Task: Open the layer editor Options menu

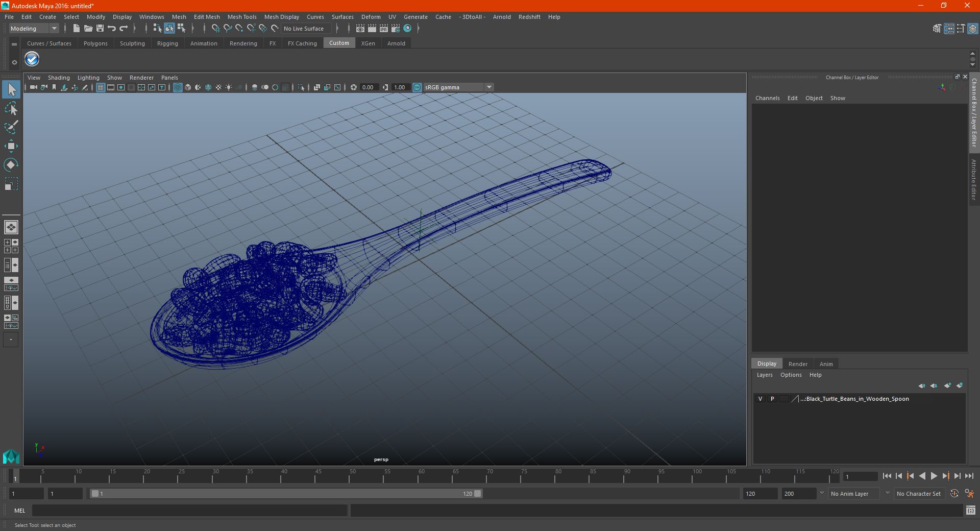Action: pos(791,375)
